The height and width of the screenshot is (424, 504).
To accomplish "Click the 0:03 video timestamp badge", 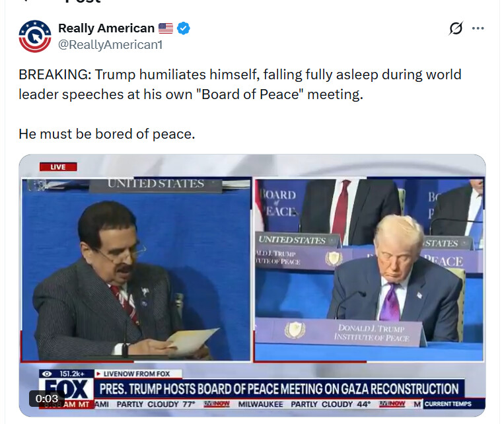I will coord(47,399).
